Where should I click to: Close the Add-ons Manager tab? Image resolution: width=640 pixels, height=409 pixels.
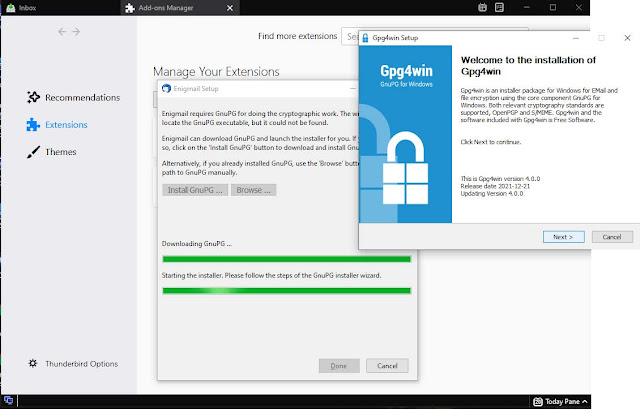pos(230,8)
